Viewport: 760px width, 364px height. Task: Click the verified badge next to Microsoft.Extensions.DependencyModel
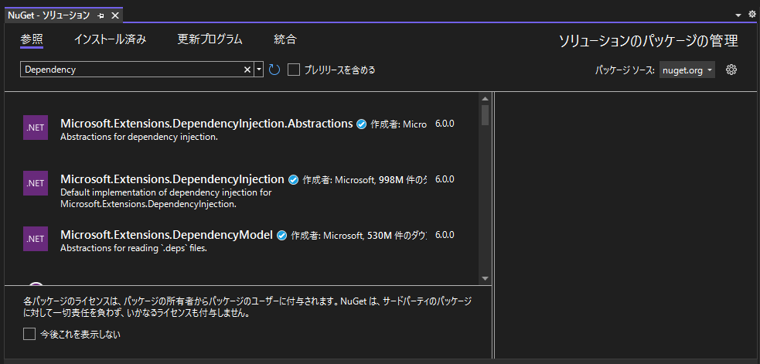(x=282, y=236)
